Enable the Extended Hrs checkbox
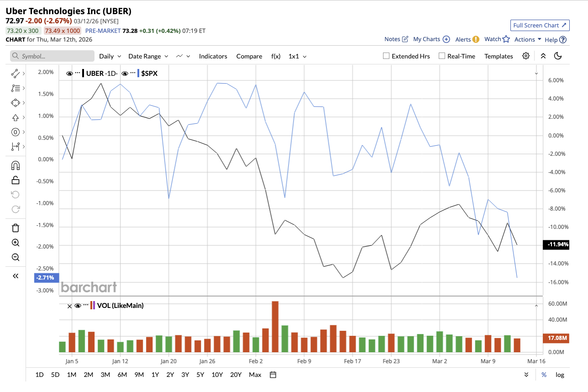The width and height of the screenshot is (588, 392). 386,56
